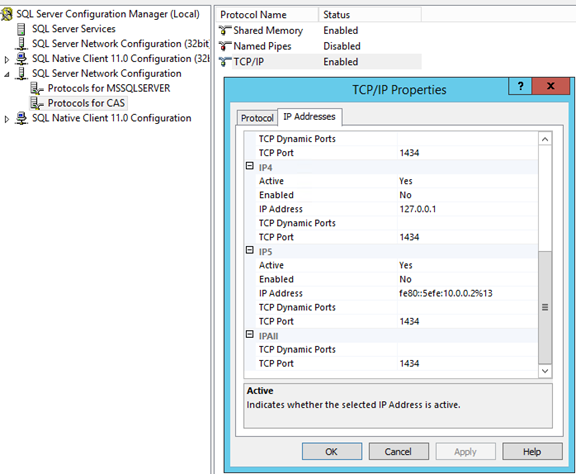Click the SQL Server Network Configuration (non-32bit) icon
This screenshot has width=576, height=474.
tap(22, 73)
